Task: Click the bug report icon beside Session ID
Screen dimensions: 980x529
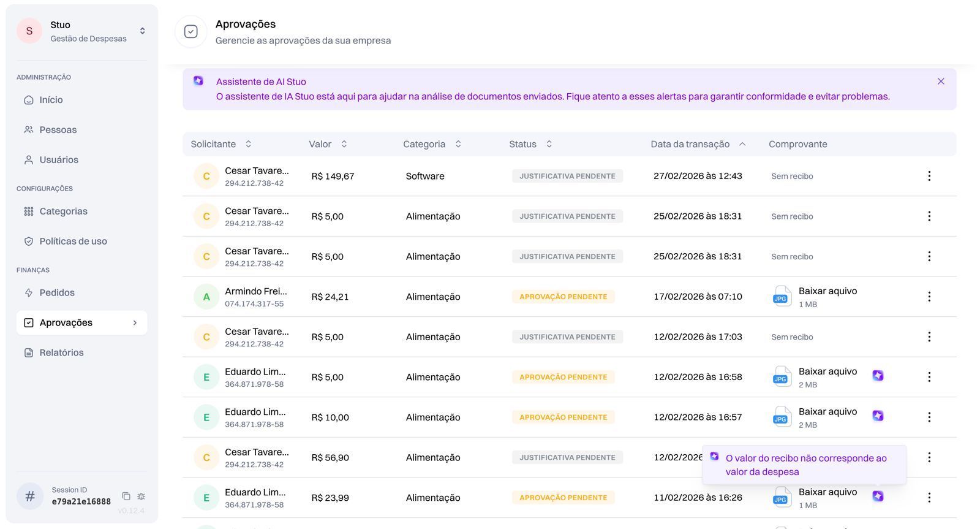Action: (141, 496)
